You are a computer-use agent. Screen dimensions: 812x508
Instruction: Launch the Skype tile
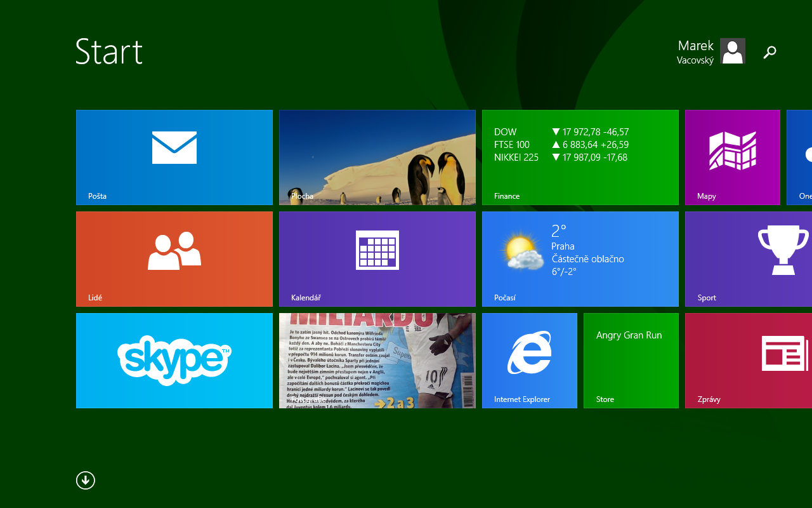(174, 361)
